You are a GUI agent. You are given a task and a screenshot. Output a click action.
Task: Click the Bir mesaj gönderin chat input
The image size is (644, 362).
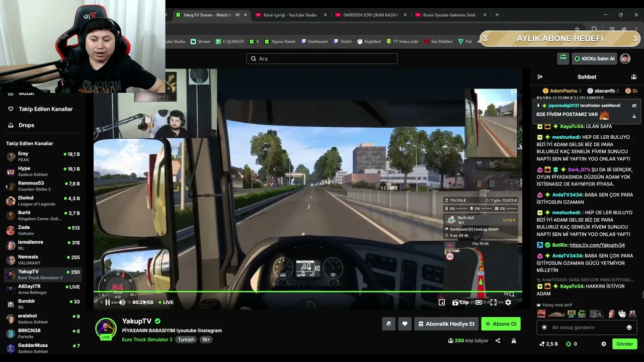(586, 327)
